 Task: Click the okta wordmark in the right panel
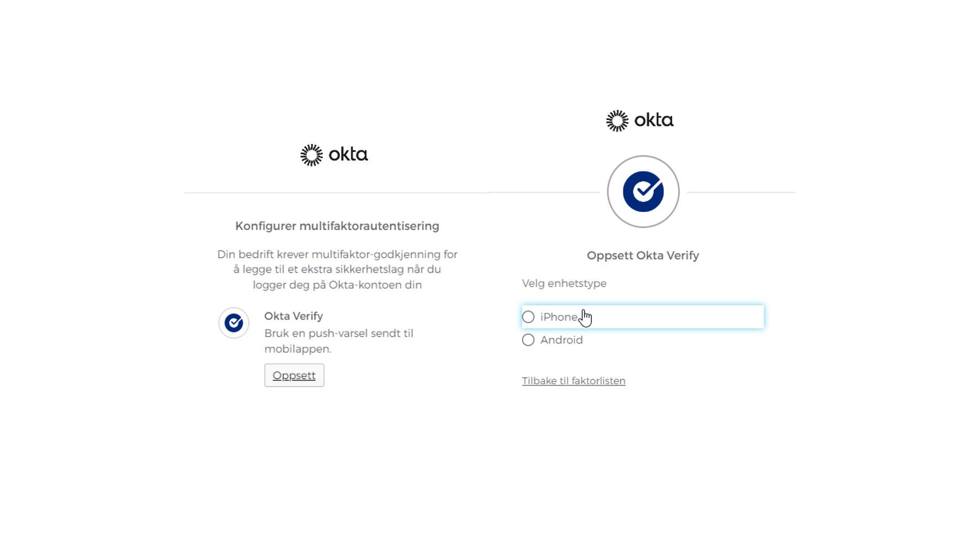point(654,120)
